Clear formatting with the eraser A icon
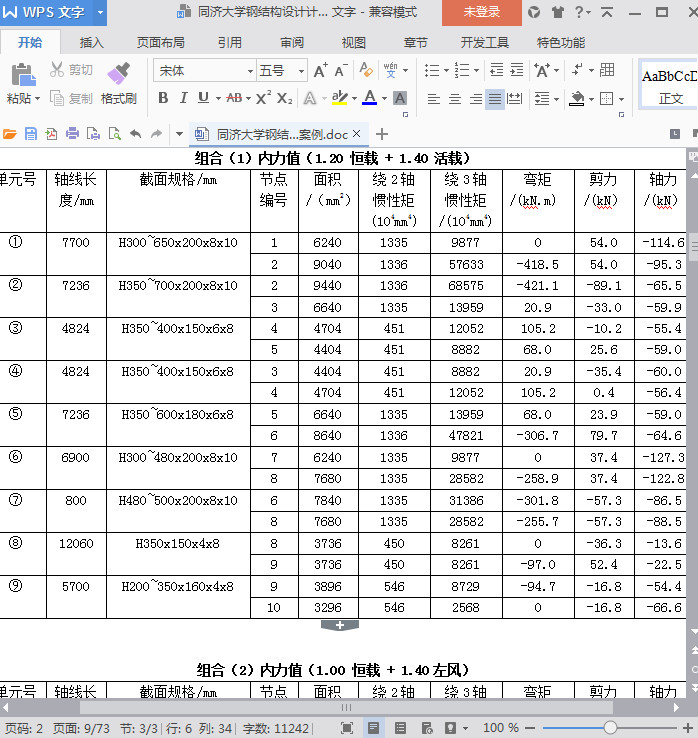The width and height of the screenshot is (698, 738). 365,70
